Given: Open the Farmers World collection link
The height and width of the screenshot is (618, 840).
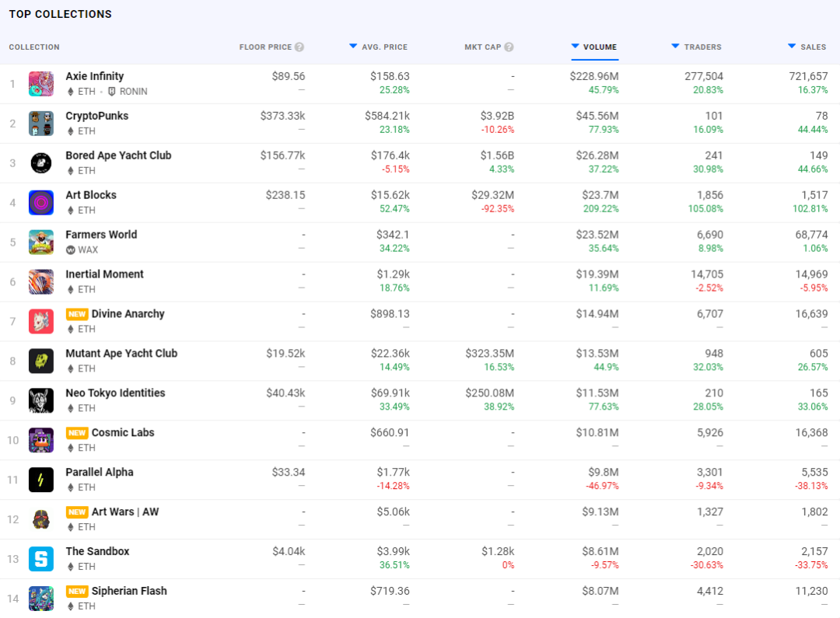Looking at the screenshot, I should point(101,235).
